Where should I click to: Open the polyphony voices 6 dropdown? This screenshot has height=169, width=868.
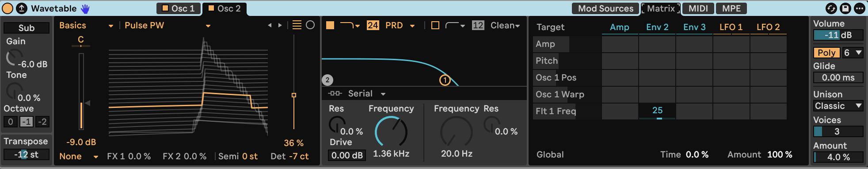pos(853,53)
